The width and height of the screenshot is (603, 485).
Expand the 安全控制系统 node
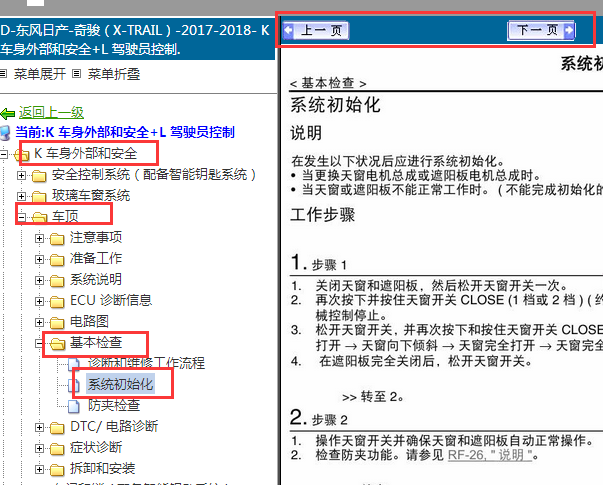[x=22, y=175]
